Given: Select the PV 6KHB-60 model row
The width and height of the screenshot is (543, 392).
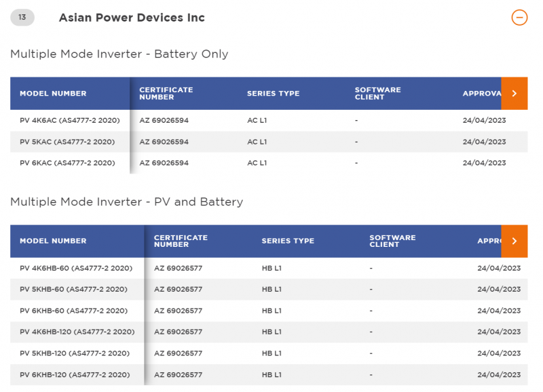Looking at the screenshot, I should (x=73, y=311).
